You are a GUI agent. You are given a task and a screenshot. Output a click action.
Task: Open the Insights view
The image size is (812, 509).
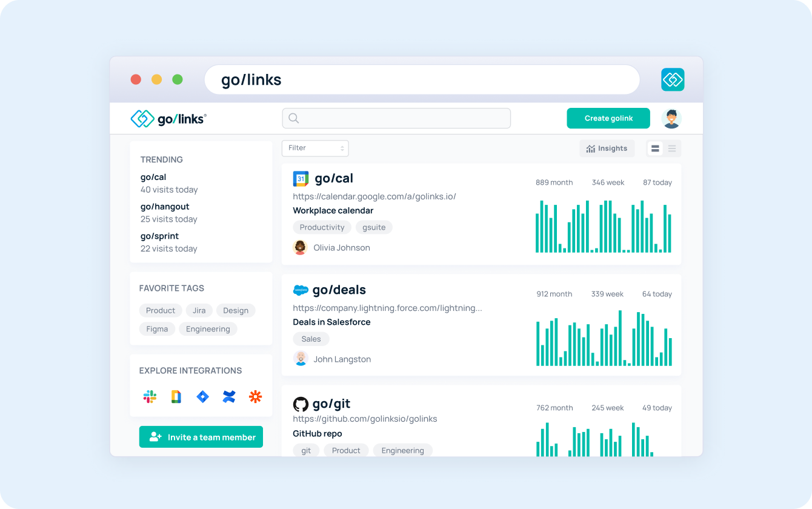click(607, 148)
